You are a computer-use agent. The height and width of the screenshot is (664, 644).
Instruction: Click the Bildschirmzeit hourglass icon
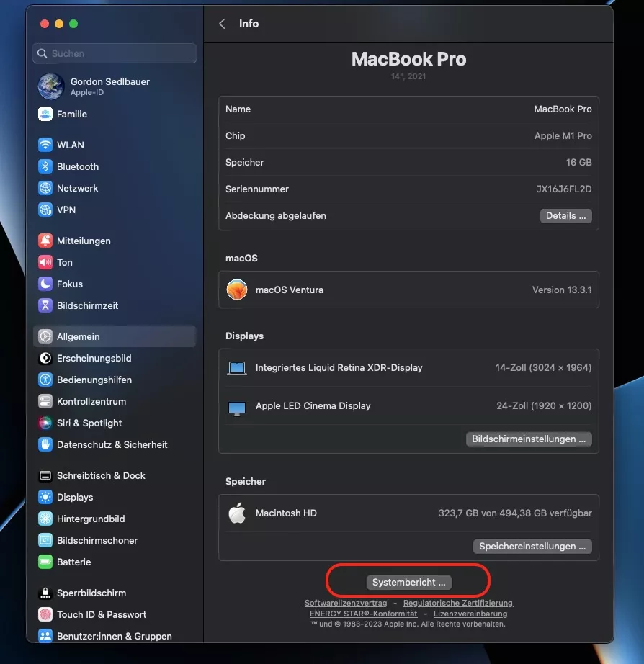[x=45, y=305]
